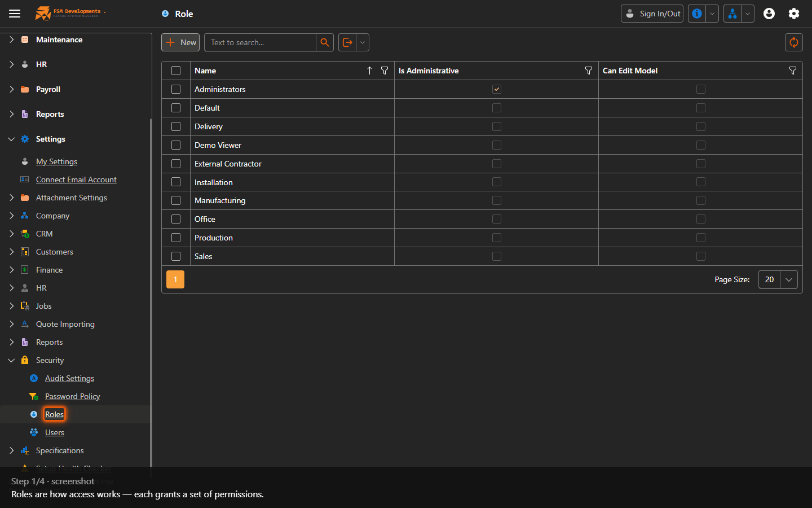
Task: Open the top-level HR menu item
Action: [x=42, y=64]
